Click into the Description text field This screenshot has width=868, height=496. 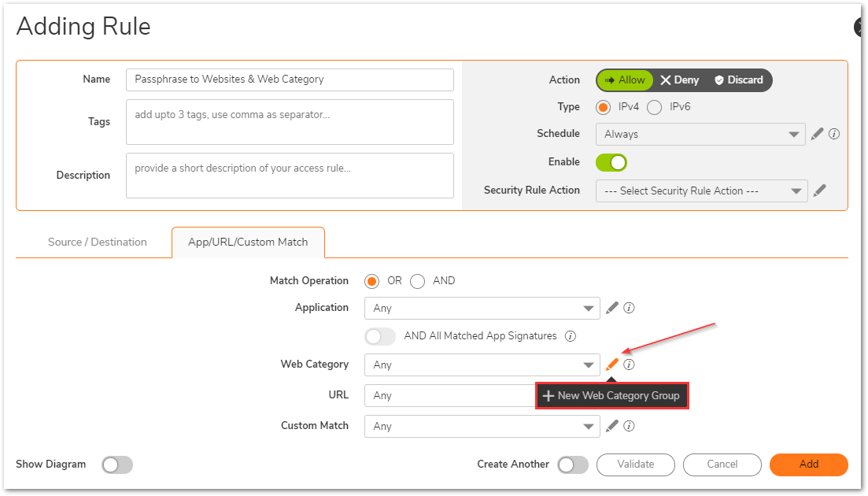(290, 176)
